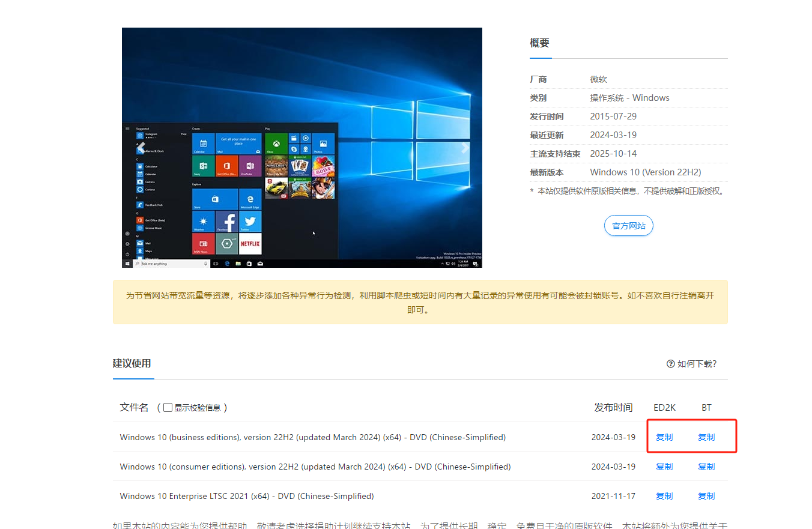Click the yellow bandwidth warning notice
The image size is (812, 529).
pyautogui.click(x=420, y=302)
